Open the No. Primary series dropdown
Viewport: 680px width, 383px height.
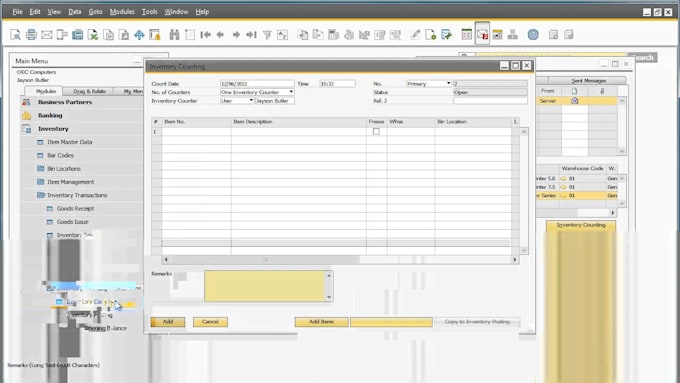click(x=448, y=83)
